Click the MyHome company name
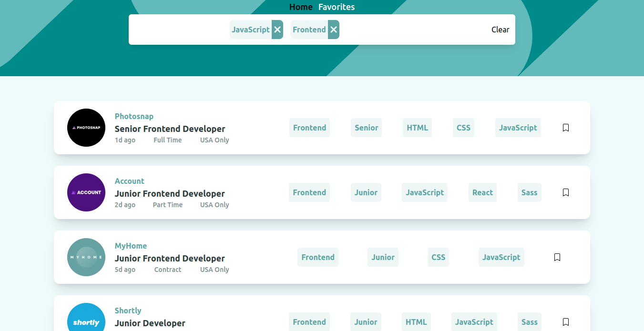This screenshot has width=644, height=331. click(131, 246)
